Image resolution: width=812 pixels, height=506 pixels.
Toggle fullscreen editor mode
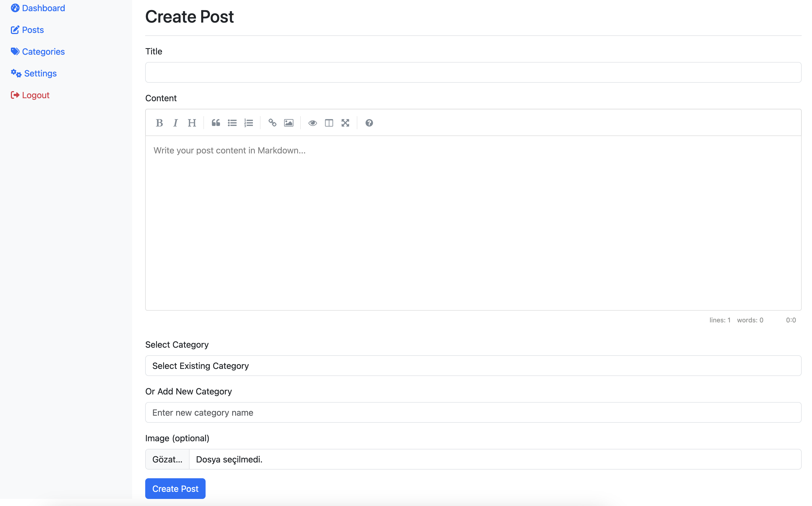pyautogui.click(x=345, y=123)
